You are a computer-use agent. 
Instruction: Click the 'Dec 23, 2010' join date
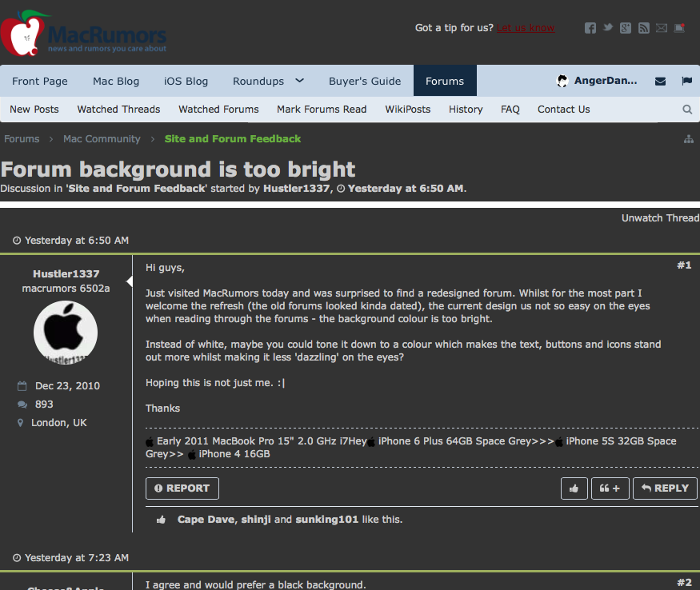click(x=67, y=386)
